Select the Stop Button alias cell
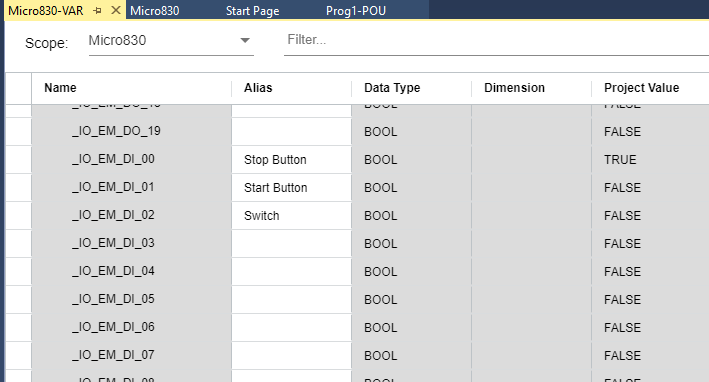The width and height of the screenshot is (709, 382). pyautogui.click(x=292, y=160)
